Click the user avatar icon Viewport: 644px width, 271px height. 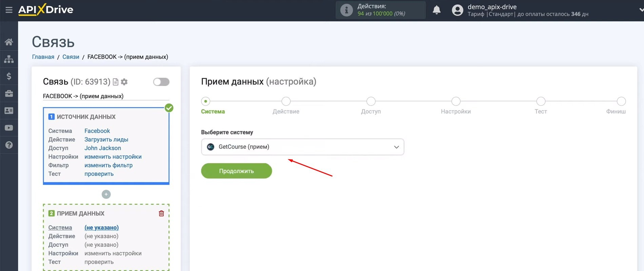457,10
